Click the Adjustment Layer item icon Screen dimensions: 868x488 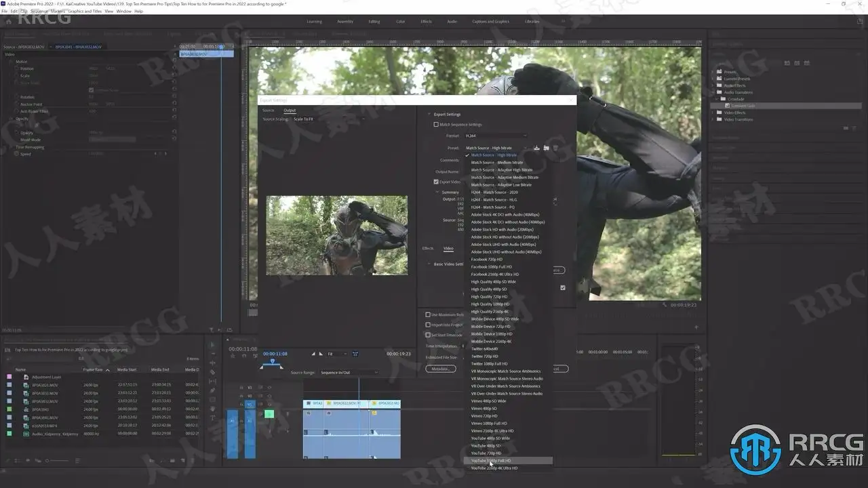point(26,377)
